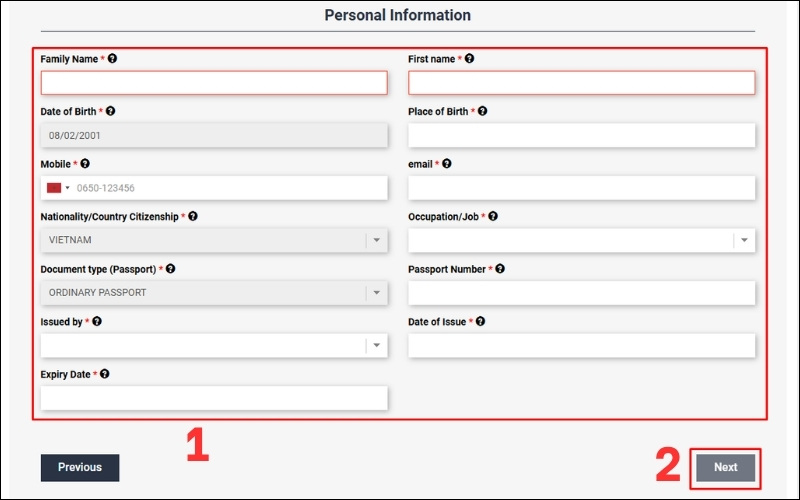Open the Issued by dropdown
800x500 pixels.
(376, 345)
